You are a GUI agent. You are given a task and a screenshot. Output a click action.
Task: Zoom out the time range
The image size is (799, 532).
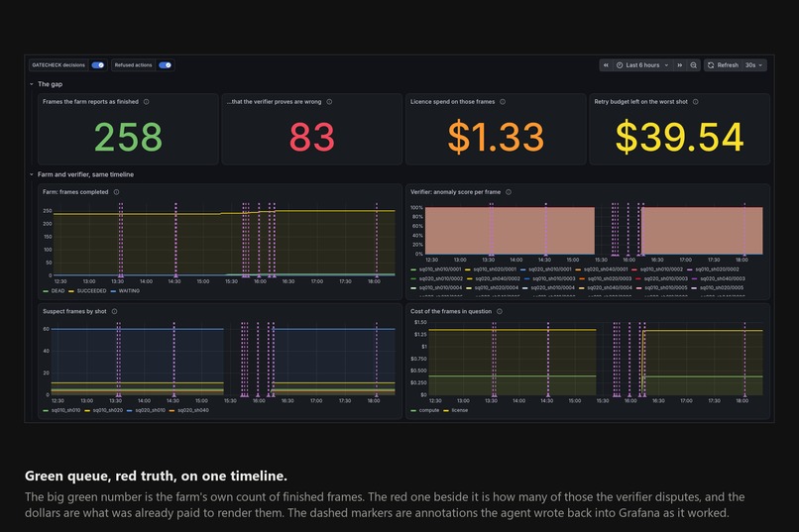[694, 65]
